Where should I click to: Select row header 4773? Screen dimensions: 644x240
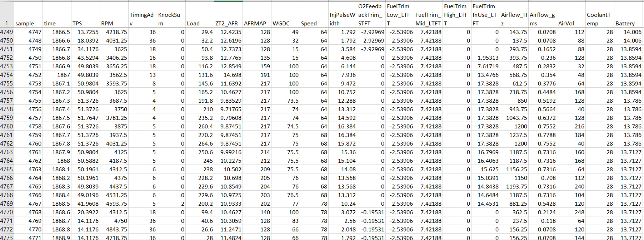(x=6, y=237)
